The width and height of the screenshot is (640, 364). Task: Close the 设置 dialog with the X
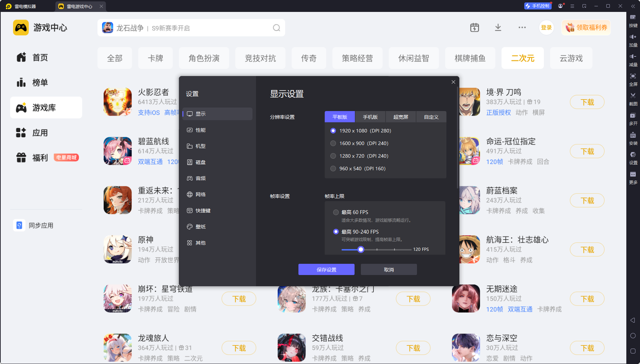pyautogui.click(x=453, y=82)
